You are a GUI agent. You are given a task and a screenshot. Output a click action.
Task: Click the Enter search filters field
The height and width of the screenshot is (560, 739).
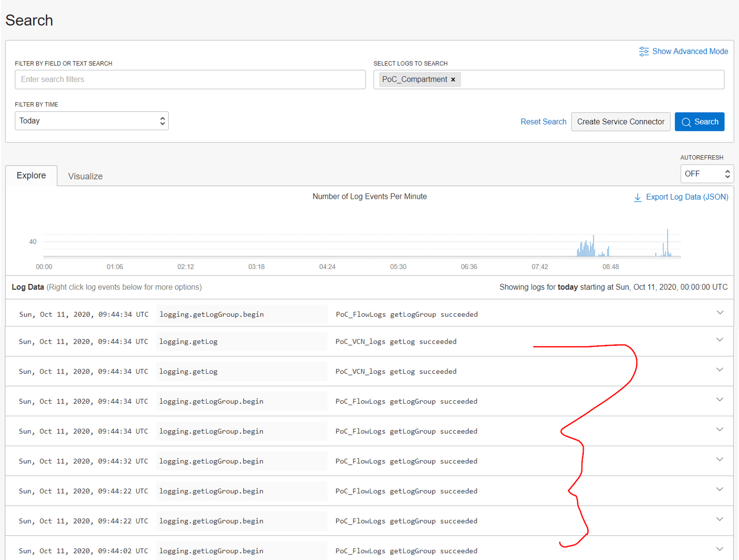(x=190, y=80)
